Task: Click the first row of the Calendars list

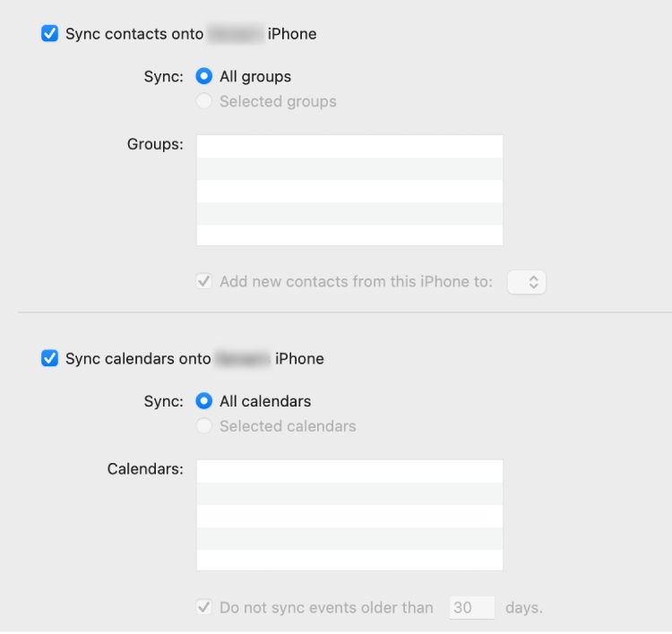Action: [x=349, y=472]
